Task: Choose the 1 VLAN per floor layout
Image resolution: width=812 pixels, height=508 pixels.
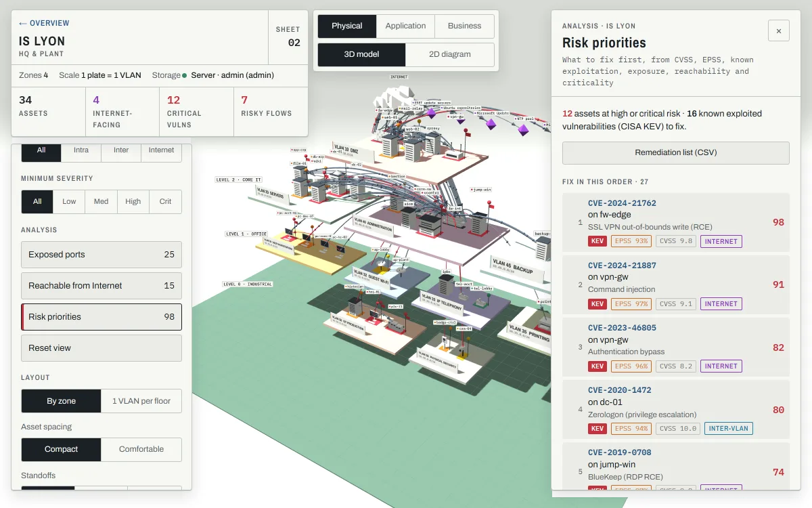Action: [x=141, y=401]
